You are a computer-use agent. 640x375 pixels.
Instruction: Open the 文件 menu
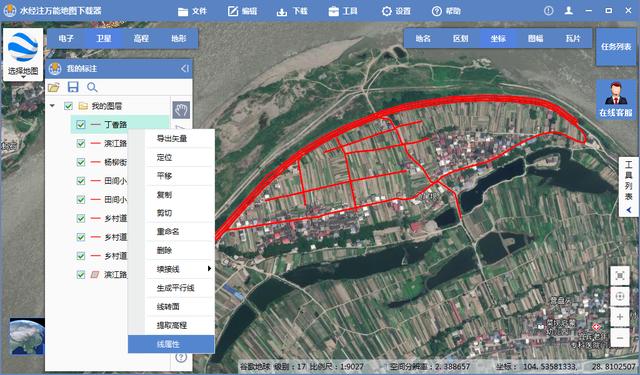[193, 11]
